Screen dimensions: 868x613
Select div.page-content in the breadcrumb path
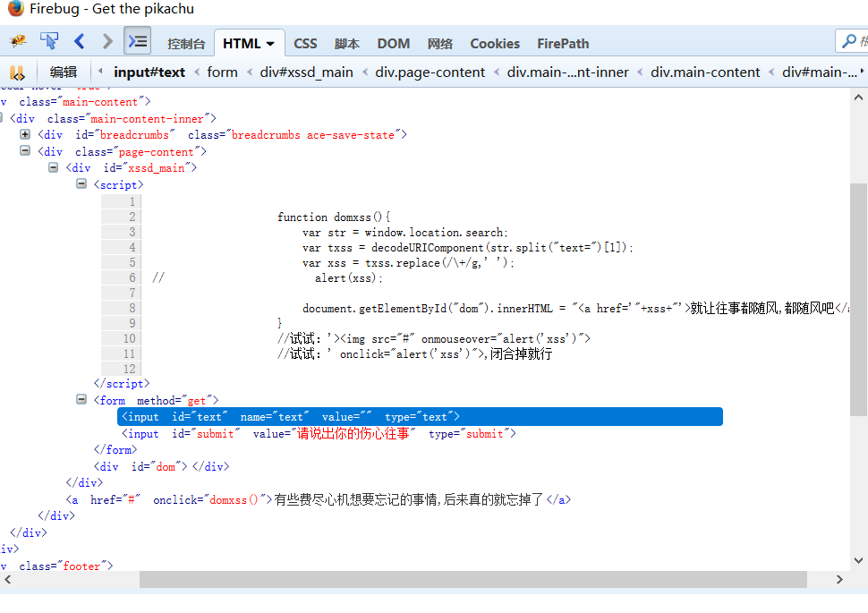click(x=430, y=72)
